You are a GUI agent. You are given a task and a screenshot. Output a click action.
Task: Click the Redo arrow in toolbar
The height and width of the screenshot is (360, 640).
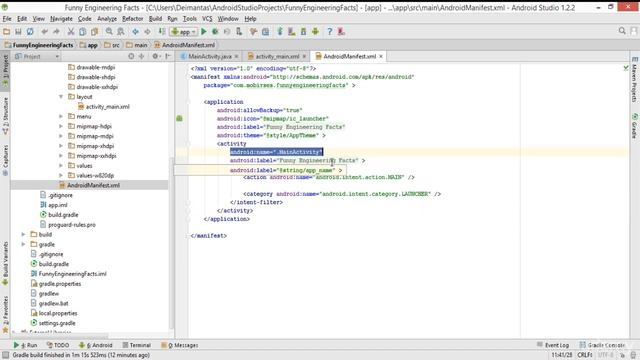pyautogui.click(x=56, y=31)
